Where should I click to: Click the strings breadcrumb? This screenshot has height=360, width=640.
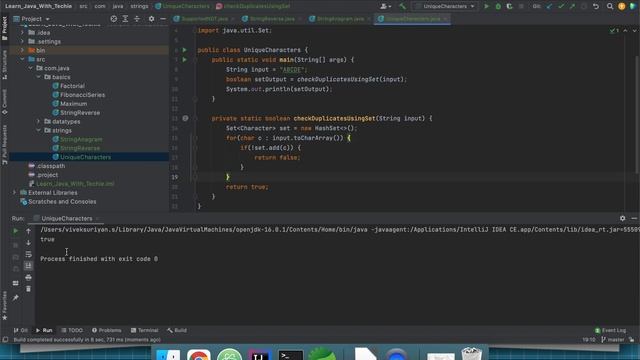139,6
